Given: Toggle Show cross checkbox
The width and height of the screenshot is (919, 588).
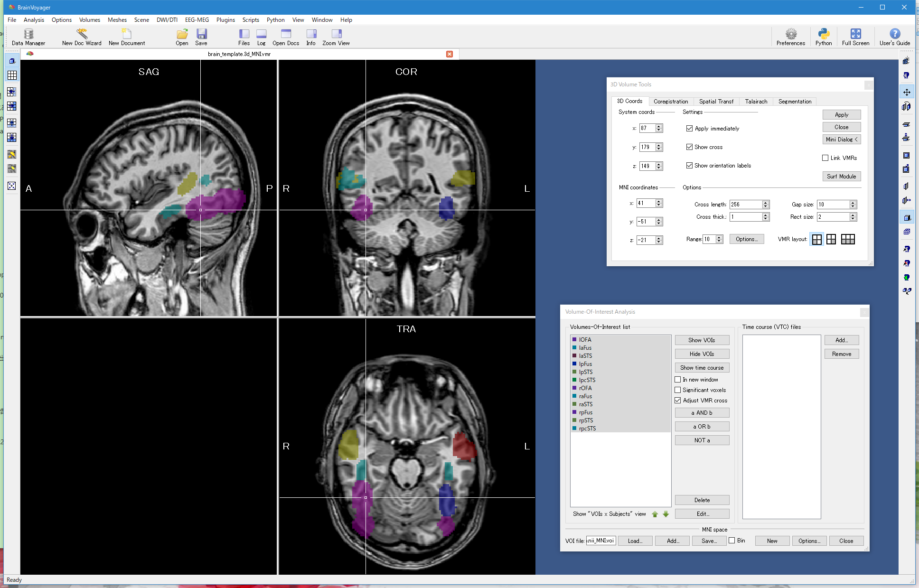Looking at the screenshot, I should point(689,147).
